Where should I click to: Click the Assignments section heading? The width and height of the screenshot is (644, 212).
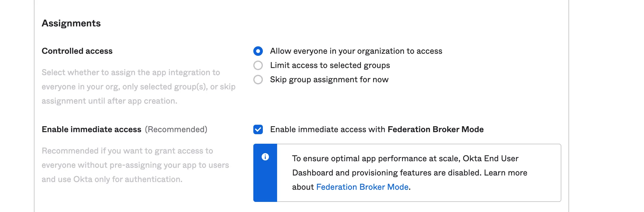tap(71, 23)
